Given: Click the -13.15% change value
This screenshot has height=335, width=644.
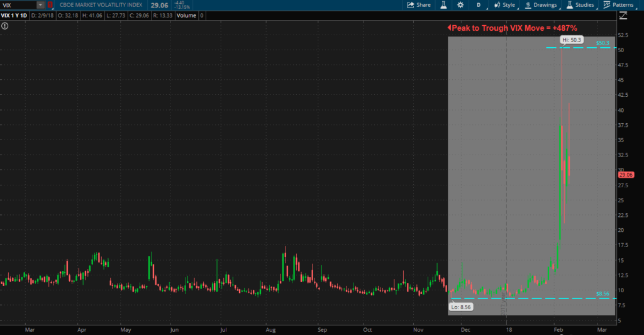Looking at the screenshot, I should 182,8.
